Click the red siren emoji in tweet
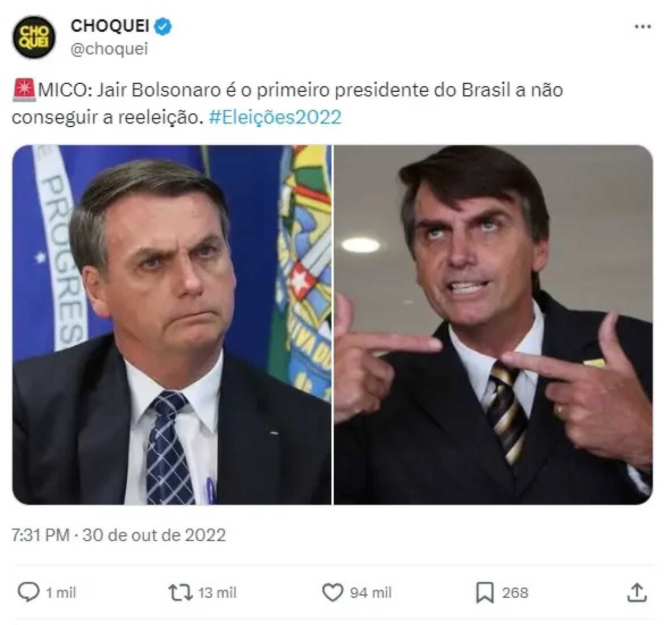This screenshot has height=625, width=672. [x=24, y=90]
